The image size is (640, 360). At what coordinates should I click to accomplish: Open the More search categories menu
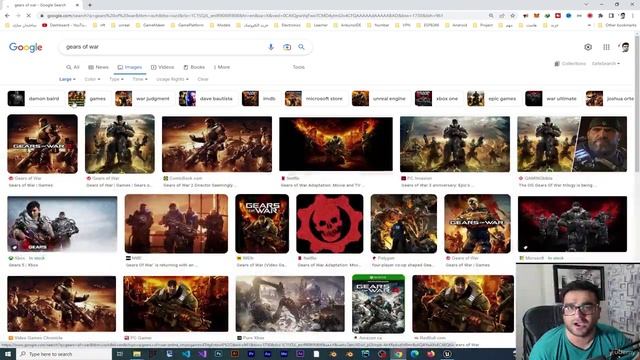tap(222, 67)
